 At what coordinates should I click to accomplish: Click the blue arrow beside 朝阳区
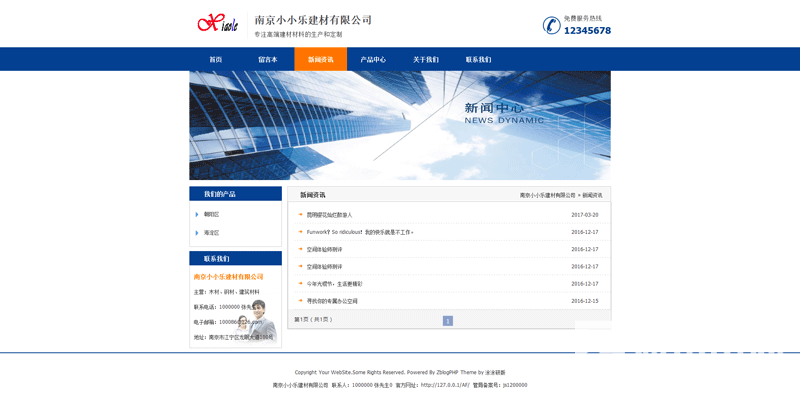[x=197, y=214]
